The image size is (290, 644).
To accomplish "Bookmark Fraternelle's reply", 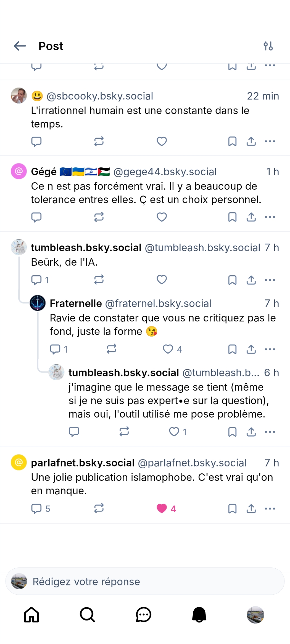I will (x=232, y=349).
